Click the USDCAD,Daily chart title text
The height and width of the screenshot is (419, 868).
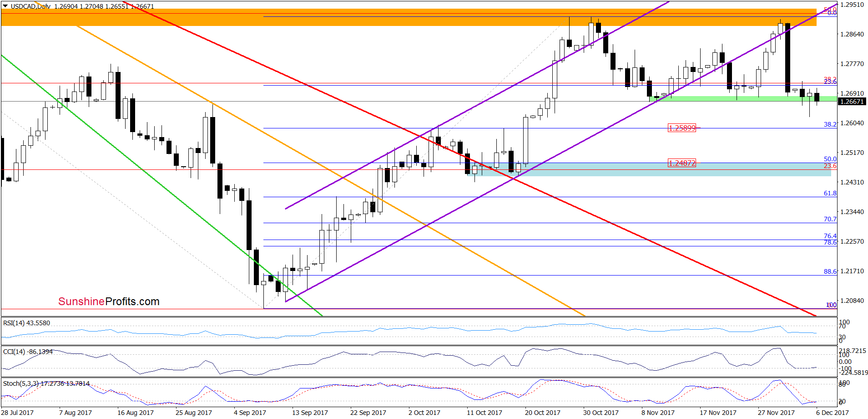tap(30, 6)
